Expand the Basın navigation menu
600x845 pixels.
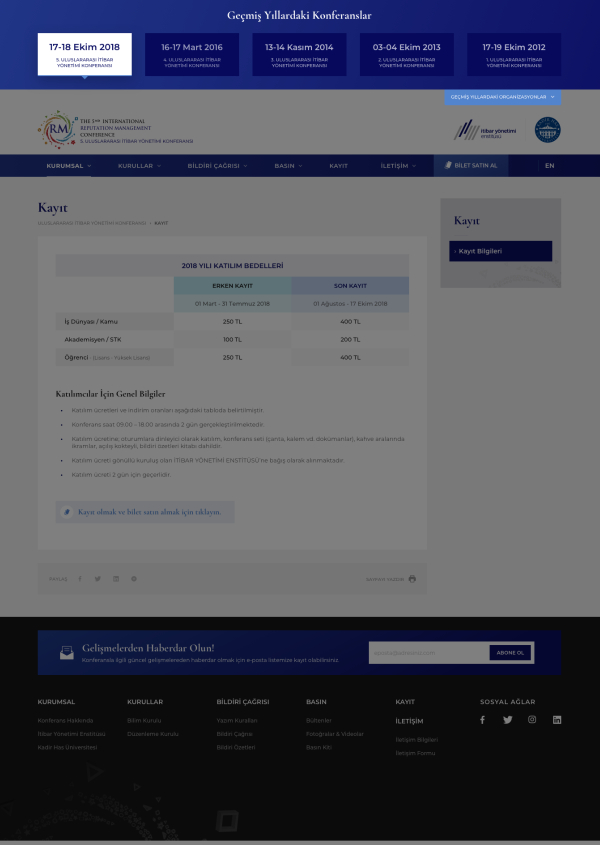click(288, 165)
